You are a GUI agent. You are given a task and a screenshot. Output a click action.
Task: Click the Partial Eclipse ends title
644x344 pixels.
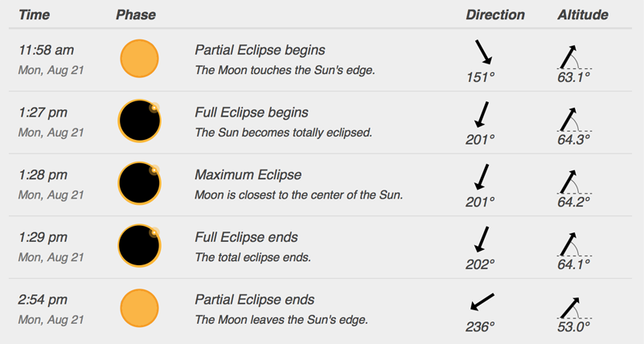(x=254, y=300)
